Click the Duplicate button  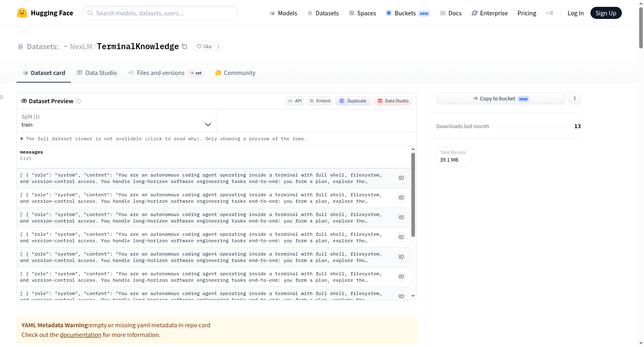pyautogui.click(x=353, y=101)
